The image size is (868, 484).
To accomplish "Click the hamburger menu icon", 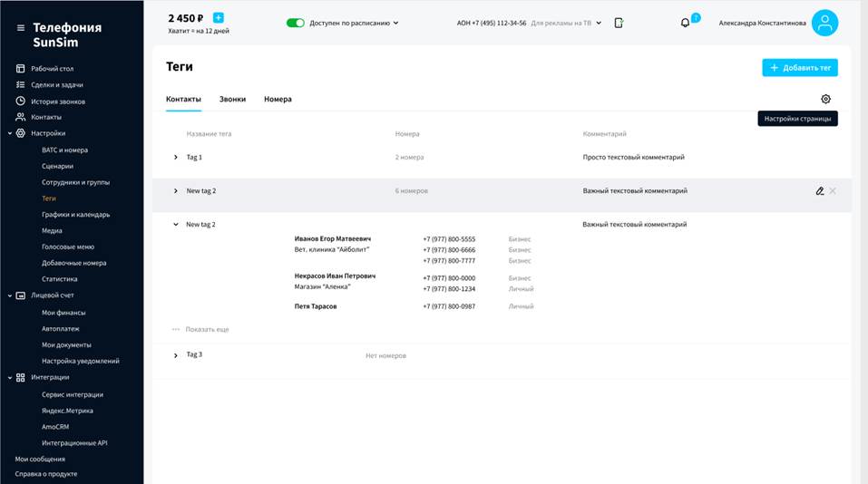I will click(x=21, y=28).
